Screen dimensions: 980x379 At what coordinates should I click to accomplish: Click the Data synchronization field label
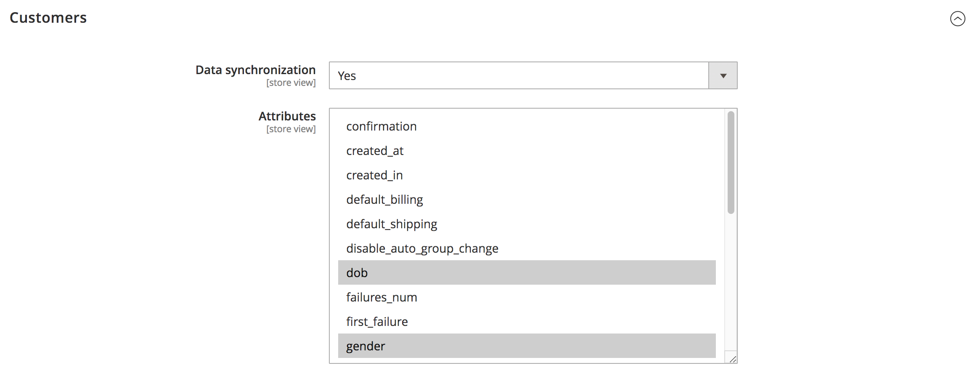pyautogui.click(x=255, y=69)
